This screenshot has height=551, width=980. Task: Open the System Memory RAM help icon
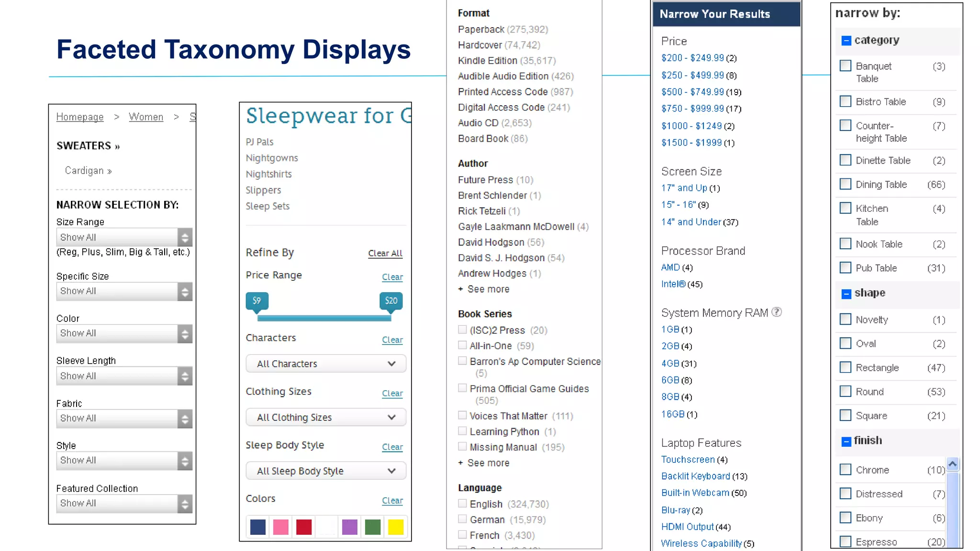777,312
